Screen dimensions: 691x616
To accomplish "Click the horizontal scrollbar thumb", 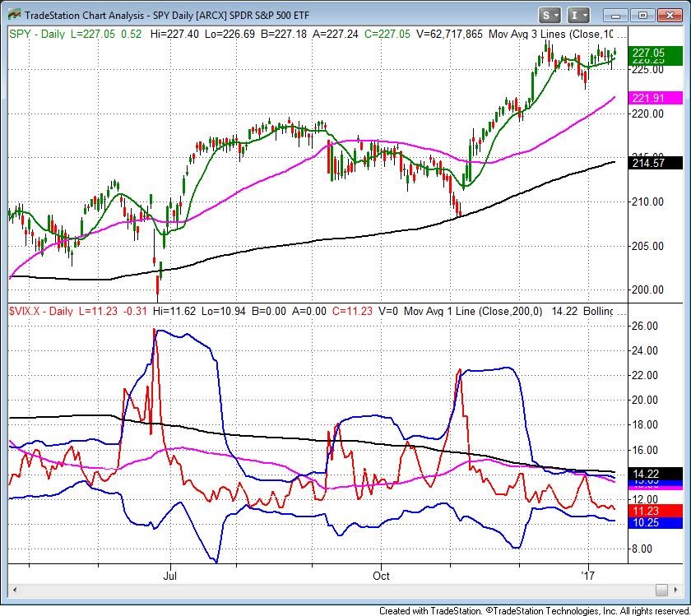I will click(x=661, y=590).
